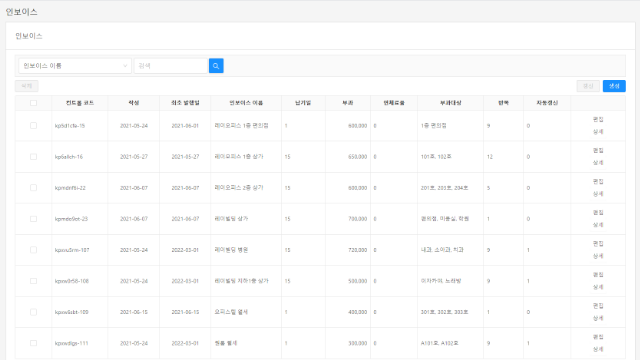Screen dimensions: 640x360
Task: Click the 부과대상 column header
Action: tap(450, 103)
